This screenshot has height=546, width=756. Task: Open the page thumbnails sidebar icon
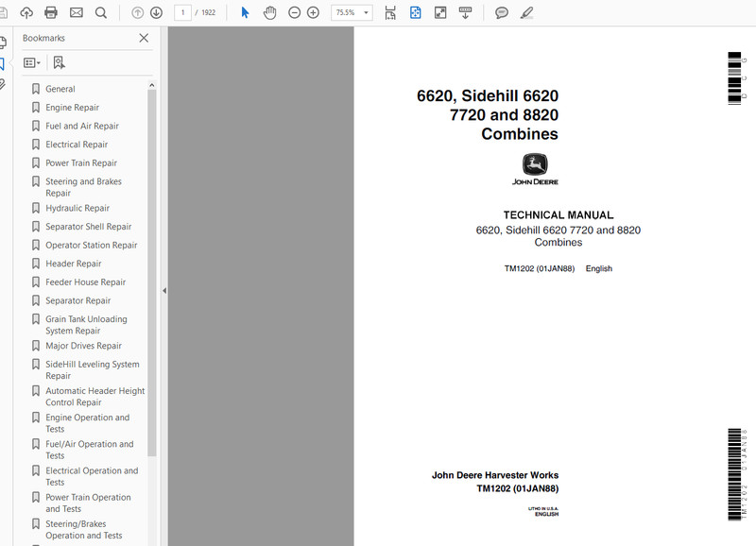3,43
